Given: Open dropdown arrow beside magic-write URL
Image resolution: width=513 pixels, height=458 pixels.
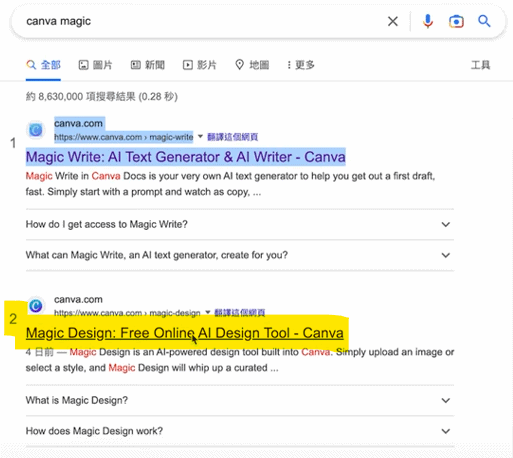Looking at the screenshot, I should pos(200,136).
